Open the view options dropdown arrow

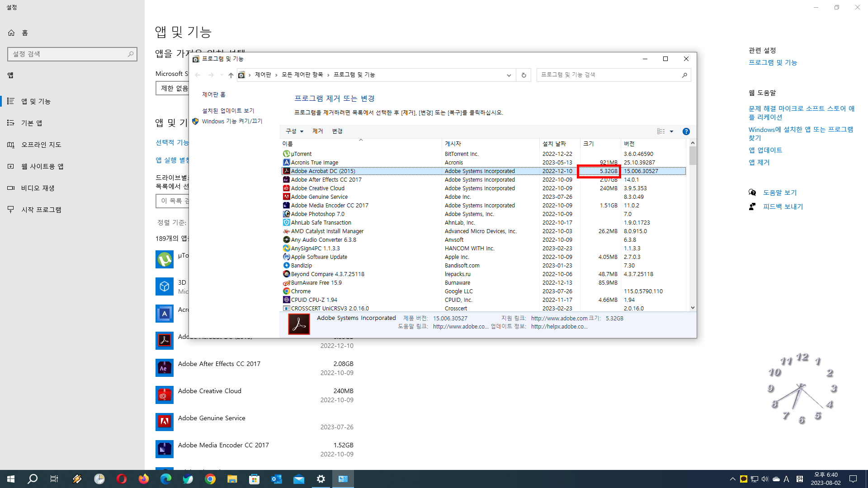[x=671, y=131]
